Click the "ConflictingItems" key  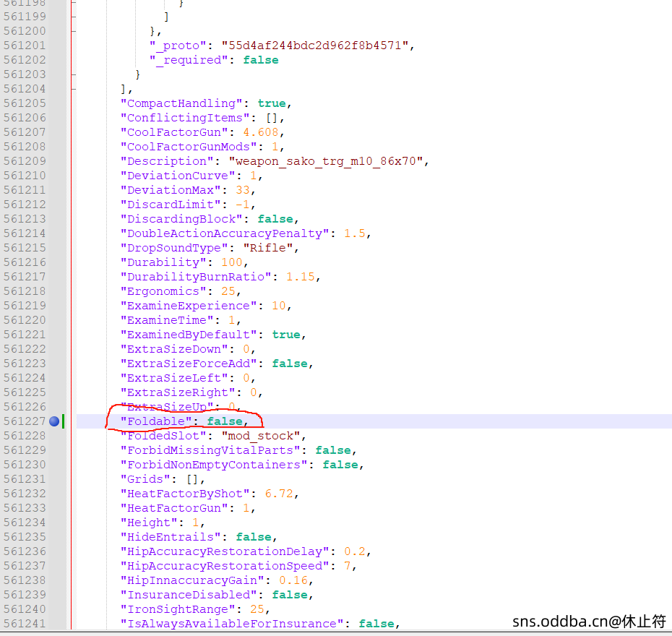[x=185, y=118]
